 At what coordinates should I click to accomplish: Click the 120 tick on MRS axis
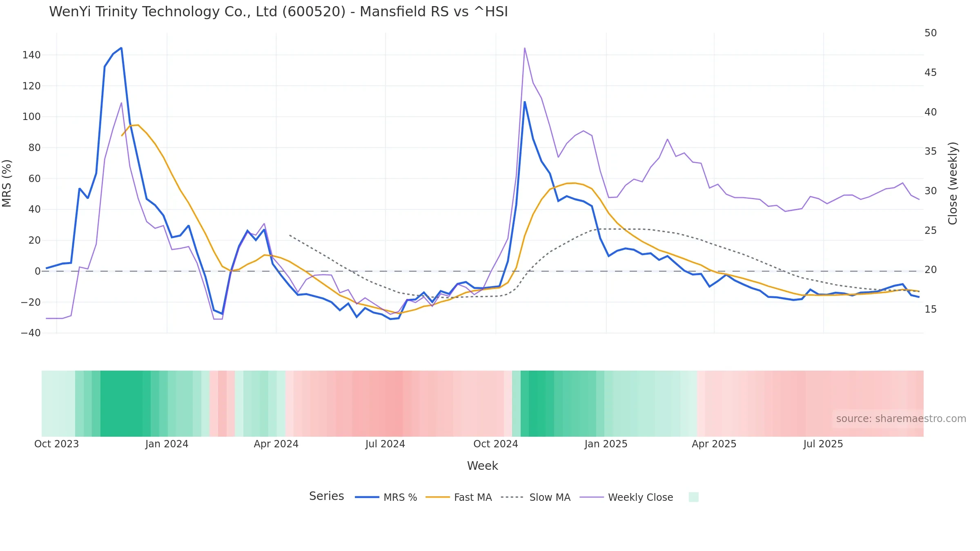click(31, 86)
